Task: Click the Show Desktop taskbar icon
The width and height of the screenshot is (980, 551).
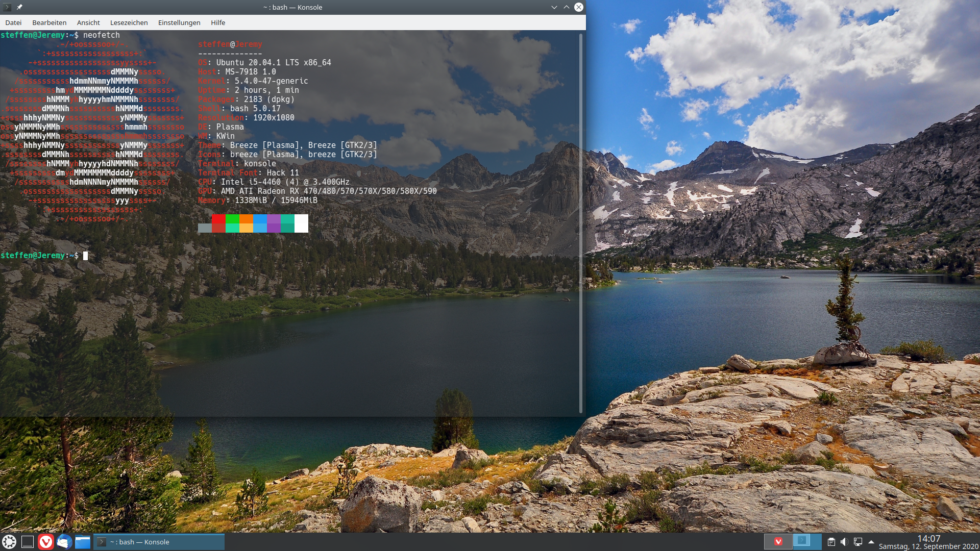Action: click(x=28, y=542)
